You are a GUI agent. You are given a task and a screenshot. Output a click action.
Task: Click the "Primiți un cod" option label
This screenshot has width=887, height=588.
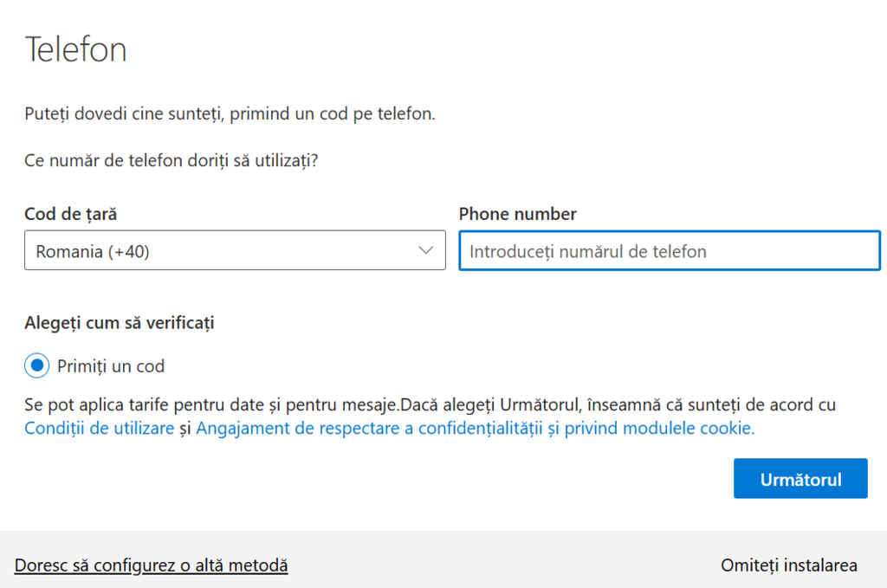(111, 366)
